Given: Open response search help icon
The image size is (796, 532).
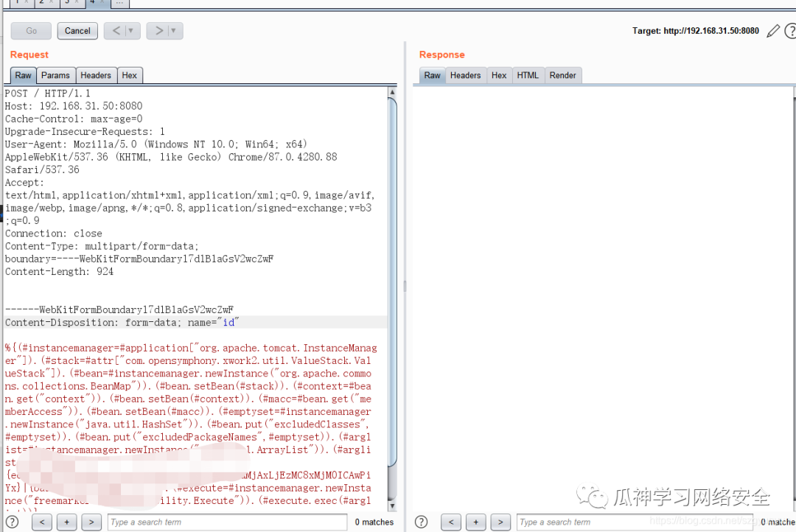Looking at the screenshot, I should (421, 522).
